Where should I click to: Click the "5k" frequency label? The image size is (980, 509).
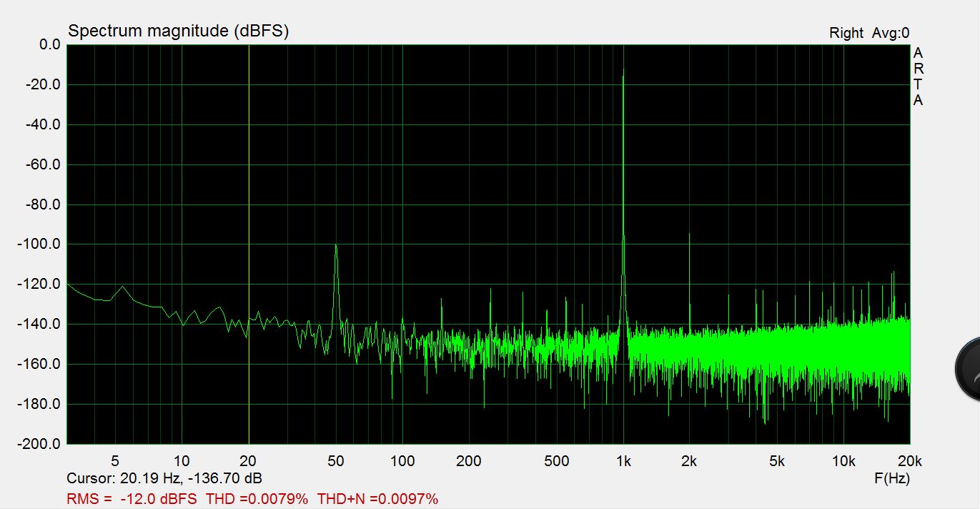[777, 461]
